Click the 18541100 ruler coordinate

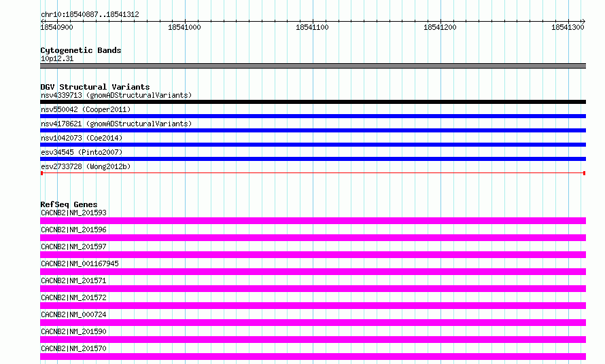coord(312,27)
